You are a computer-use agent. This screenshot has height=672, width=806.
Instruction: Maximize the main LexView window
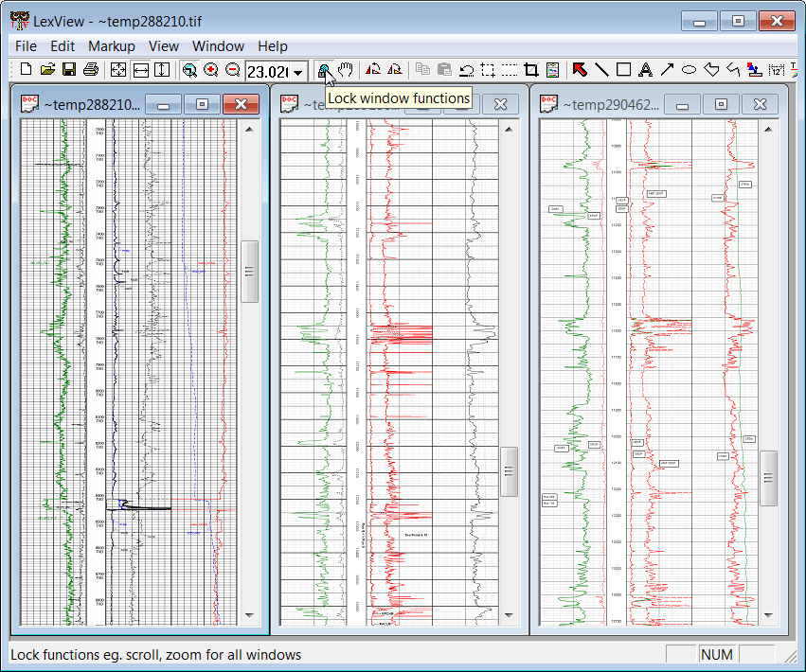pyautogui.click(x=738, y=21)
